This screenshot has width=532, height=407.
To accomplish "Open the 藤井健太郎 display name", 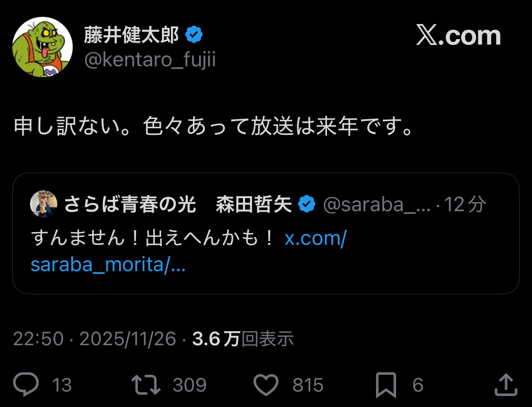I will click(131, 35).
